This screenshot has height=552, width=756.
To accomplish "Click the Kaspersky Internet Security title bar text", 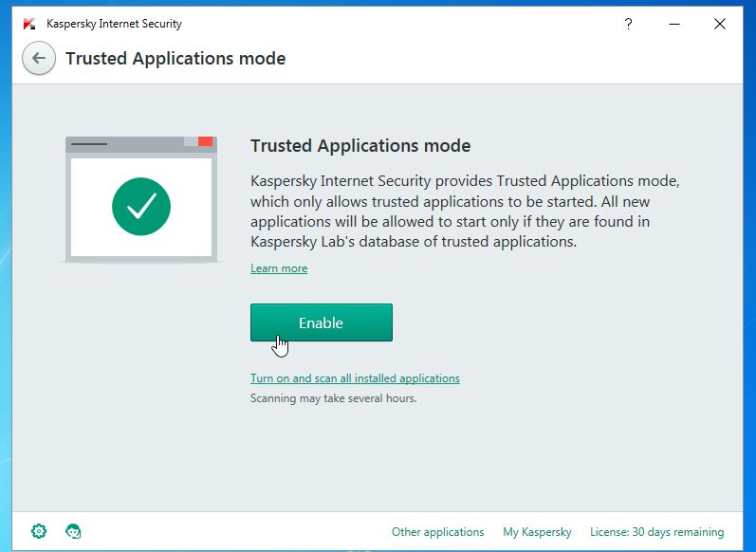I will coord(114,24).
